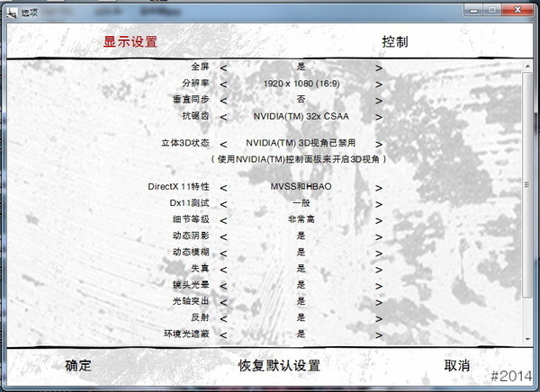Lower 细节等级 with the left arrow
The height and width of the screenshot is (392, 540).
click(223, 220)
